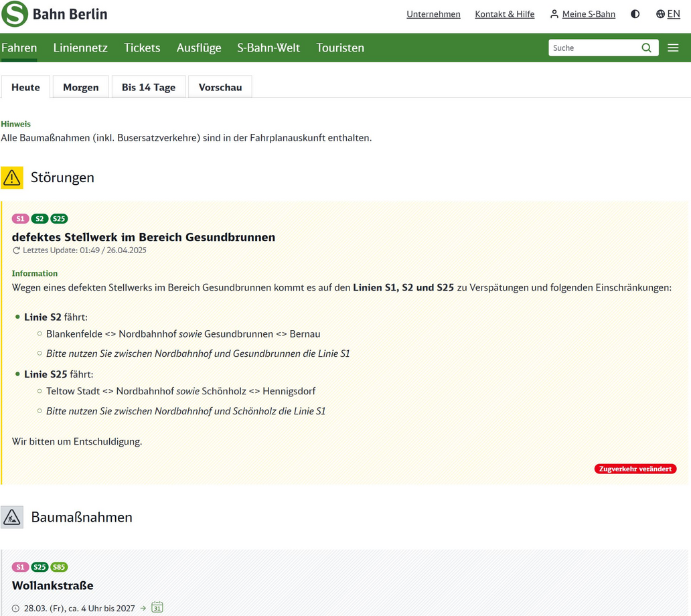This screenshot has width=691, height=616.
Task: Open S-Bahn-Welt navigation item
Action: (268, 48)
